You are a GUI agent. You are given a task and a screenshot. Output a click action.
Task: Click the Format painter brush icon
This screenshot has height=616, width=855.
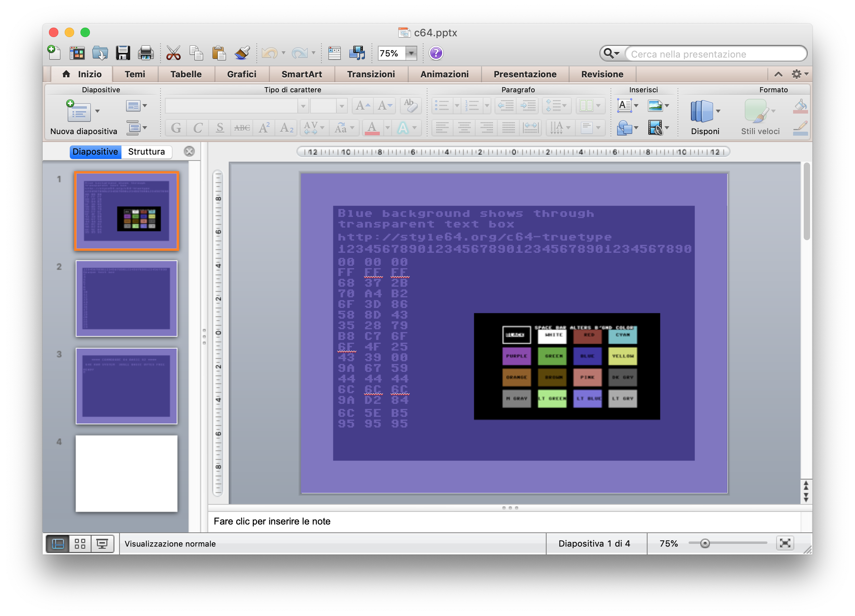[242, 53]
